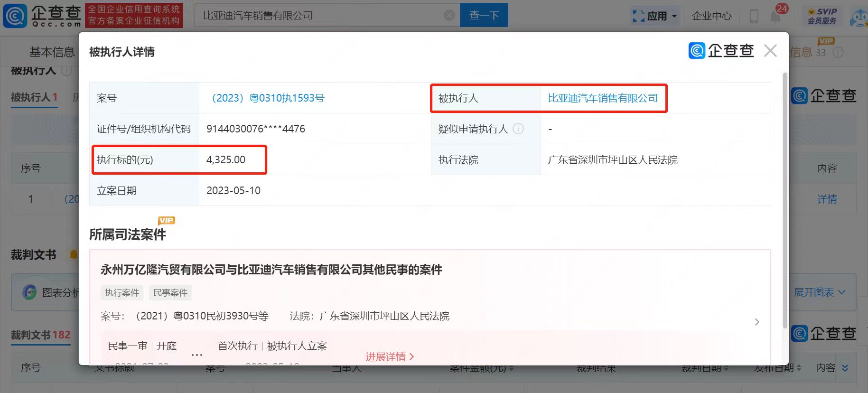Open 企业中心 in the top bar
This screenshot has width=868, height=393.
click(x=711, y=16)
